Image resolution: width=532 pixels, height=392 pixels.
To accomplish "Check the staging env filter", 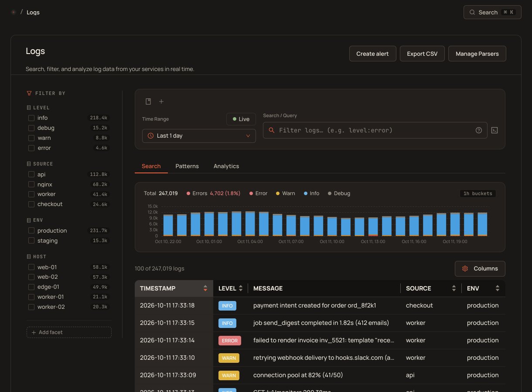I will click(31, 240).
